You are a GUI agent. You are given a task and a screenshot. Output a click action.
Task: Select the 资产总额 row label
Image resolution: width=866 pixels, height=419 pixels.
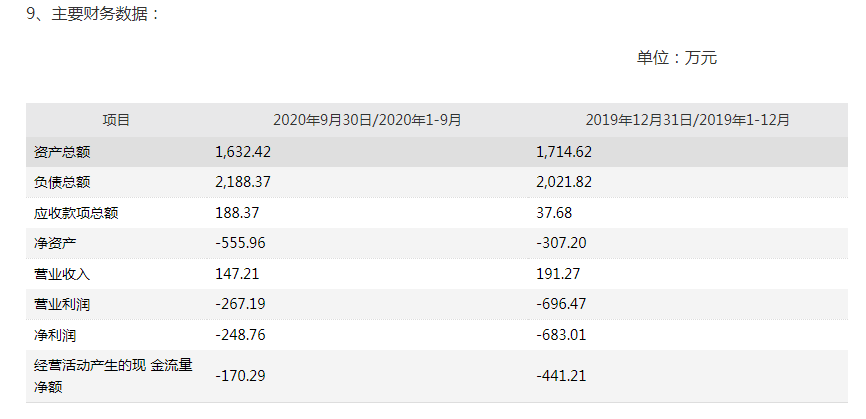click(56, 152)
